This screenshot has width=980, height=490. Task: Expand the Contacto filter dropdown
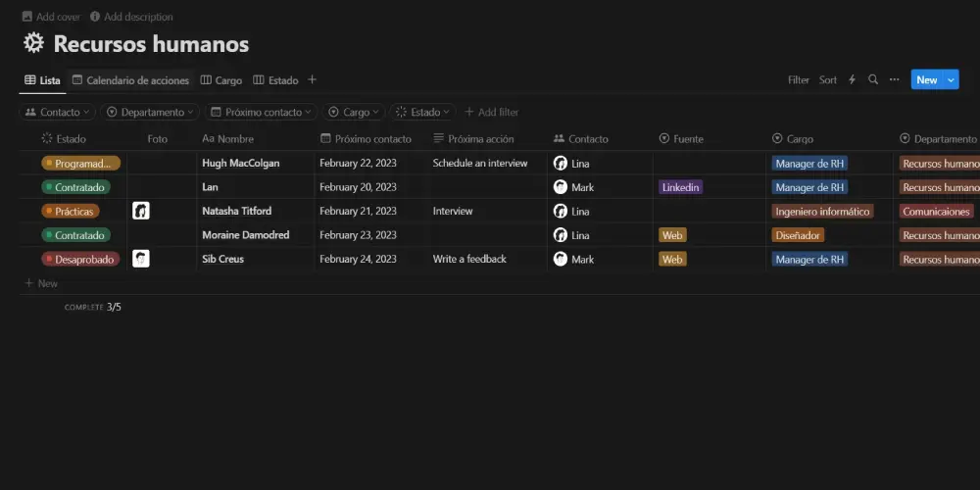click(57, 113)
